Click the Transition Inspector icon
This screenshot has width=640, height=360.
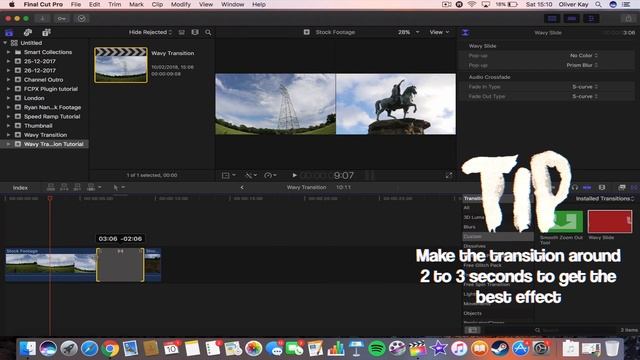click(x=465, y=33)
